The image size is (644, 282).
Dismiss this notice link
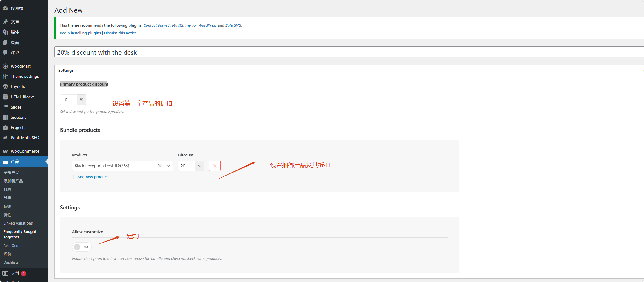[x=120, y=33]
